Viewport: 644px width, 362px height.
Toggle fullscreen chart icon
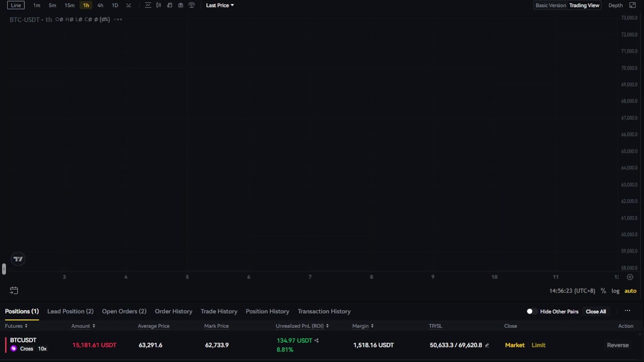tap(633, 5)
